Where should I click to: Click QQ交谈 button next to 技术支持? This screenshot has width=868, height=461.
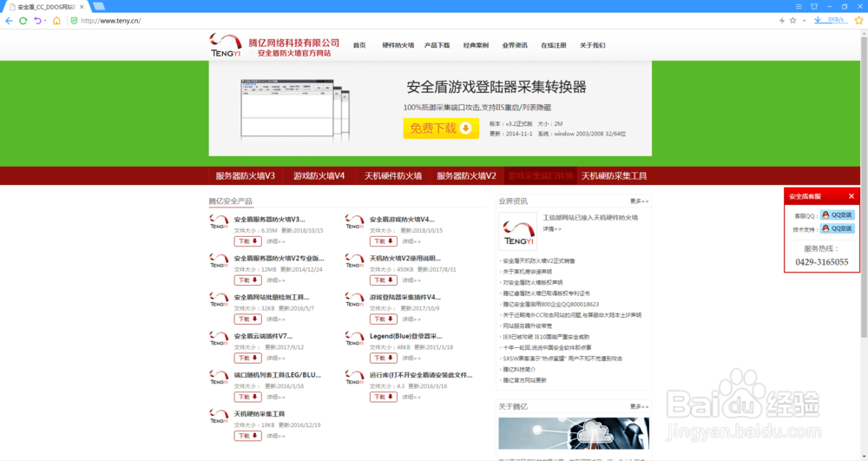point(837,228)
